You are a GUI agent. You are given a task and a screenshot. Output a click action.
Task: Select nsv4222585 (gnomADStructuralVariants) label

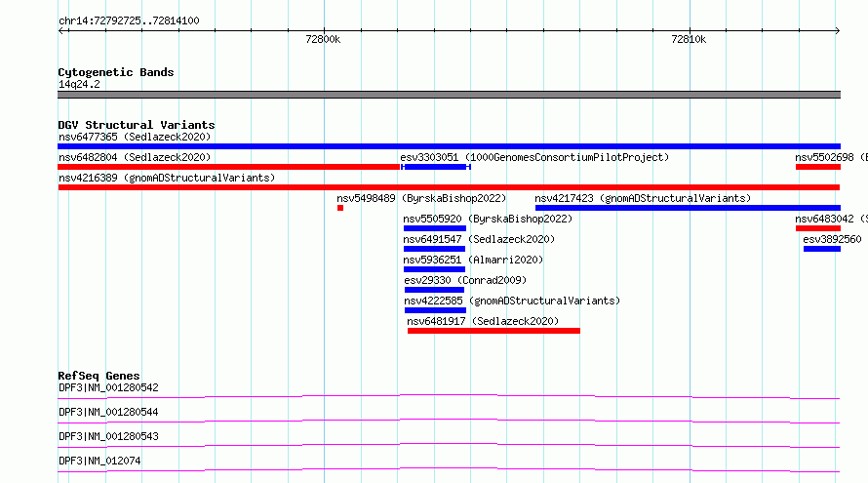(512, 301)
